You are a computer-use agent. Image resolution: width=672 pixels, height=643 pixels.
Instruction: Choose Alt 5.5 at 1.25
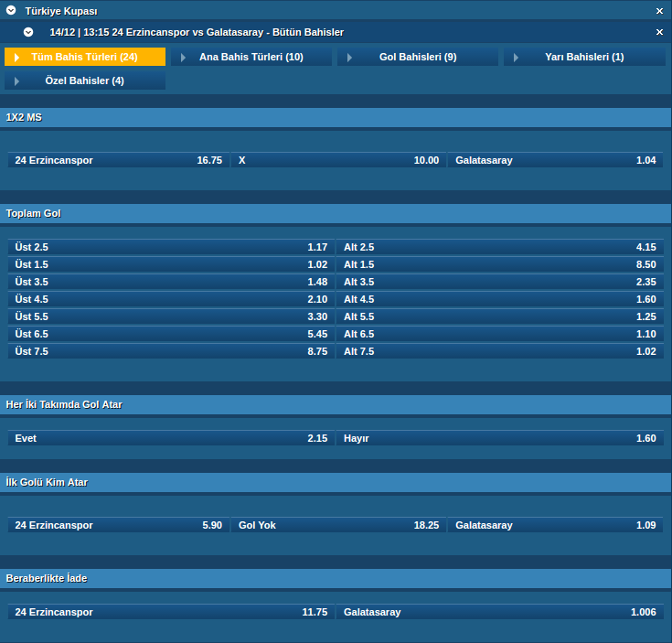click(x=500, y=316)
